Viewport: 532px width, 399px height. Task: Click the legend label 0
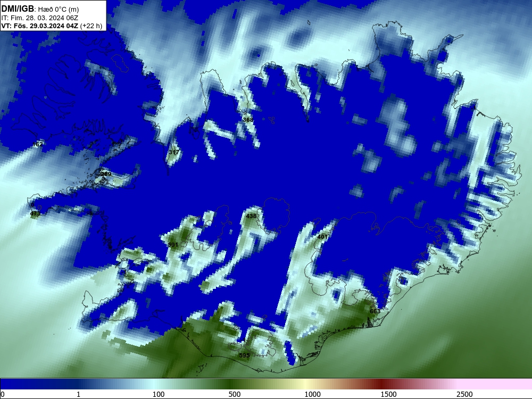coord(3,394)
